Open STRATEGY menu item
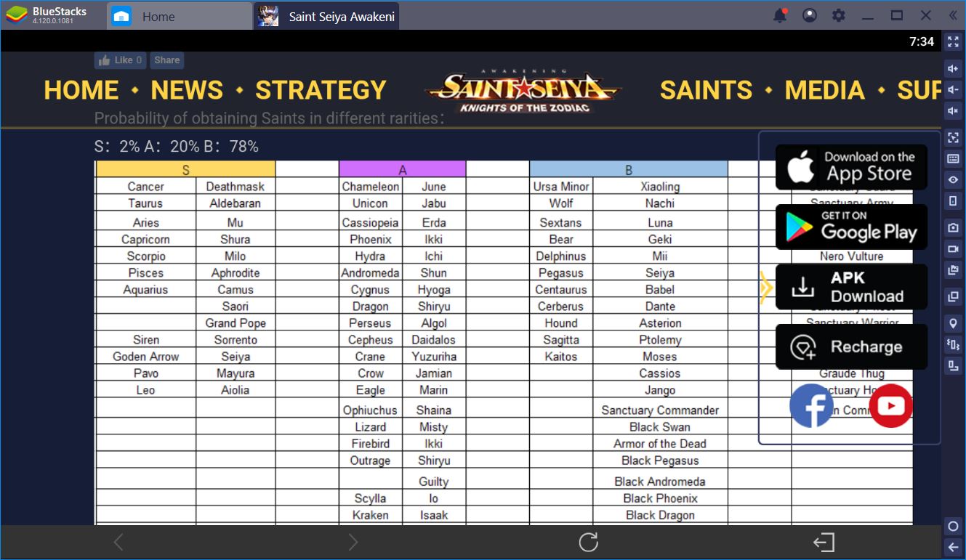 (x=321, y=90)
